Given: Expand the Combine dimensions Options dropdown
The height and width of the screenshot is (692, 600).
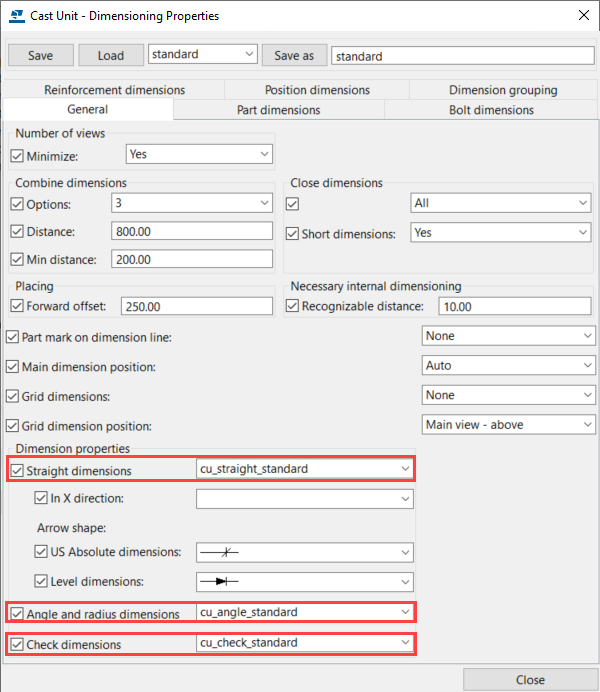Looking at the screenshot, I should coord(191,203).
